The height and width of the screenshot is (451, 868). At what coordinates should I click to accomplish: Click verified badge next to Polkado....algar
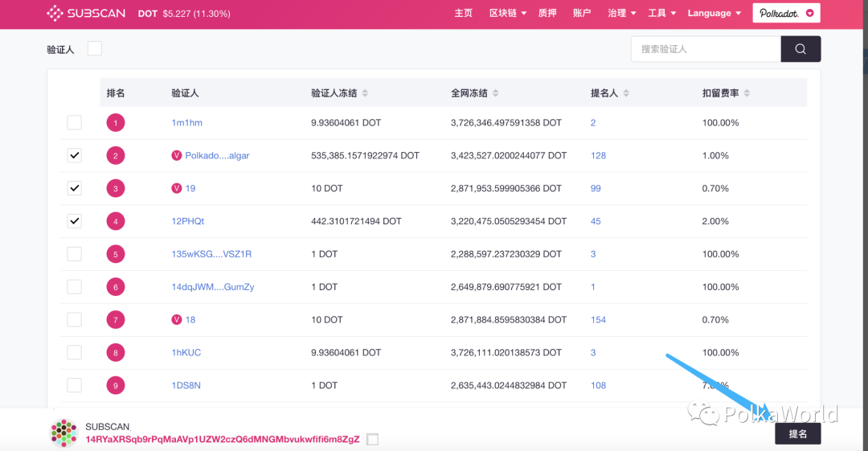[x=177, y=155]
